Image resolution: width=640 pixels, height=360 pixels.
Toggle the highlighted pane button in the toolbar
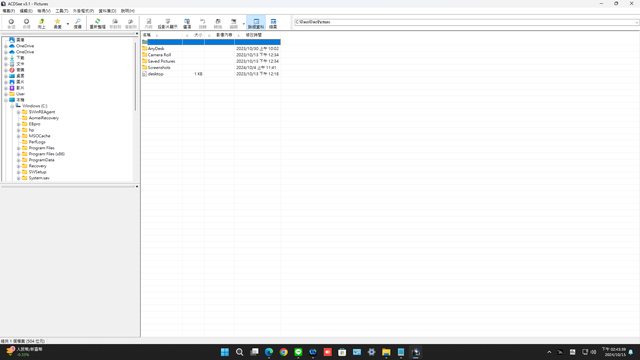[x=256, y=23]
